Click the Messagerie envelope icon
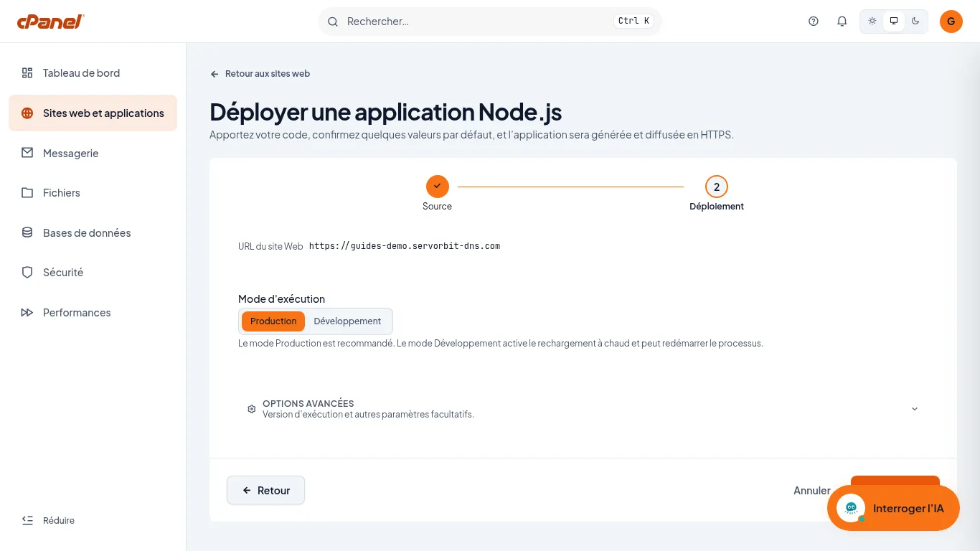The width and height of the screenshot is (980, 551). [x=27, y=153]
